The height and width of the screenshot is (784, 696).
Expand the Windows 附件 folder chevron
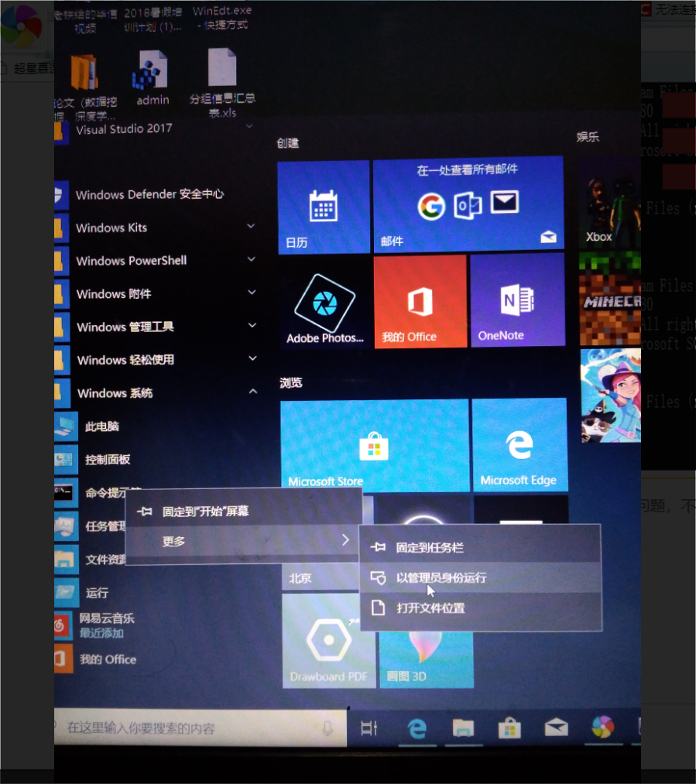(x=252, y=292)
